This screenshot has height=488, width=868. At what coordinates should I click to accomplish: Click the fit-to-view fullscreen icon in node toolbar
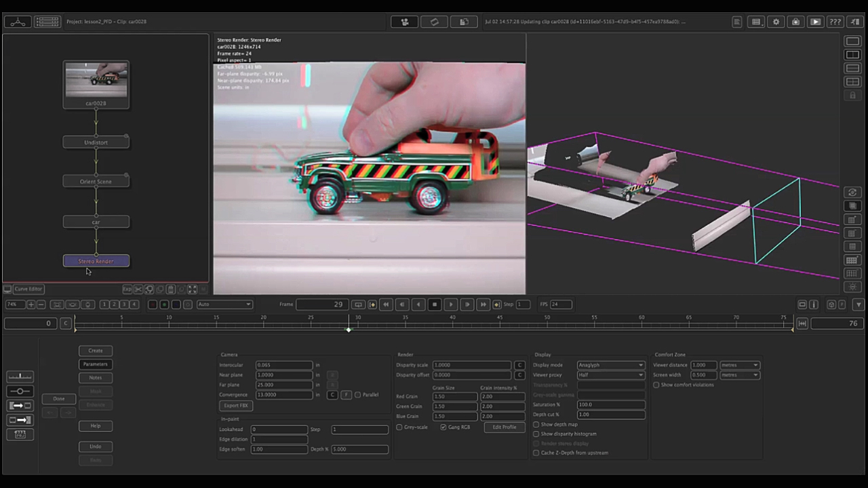(x=193, y=289)
